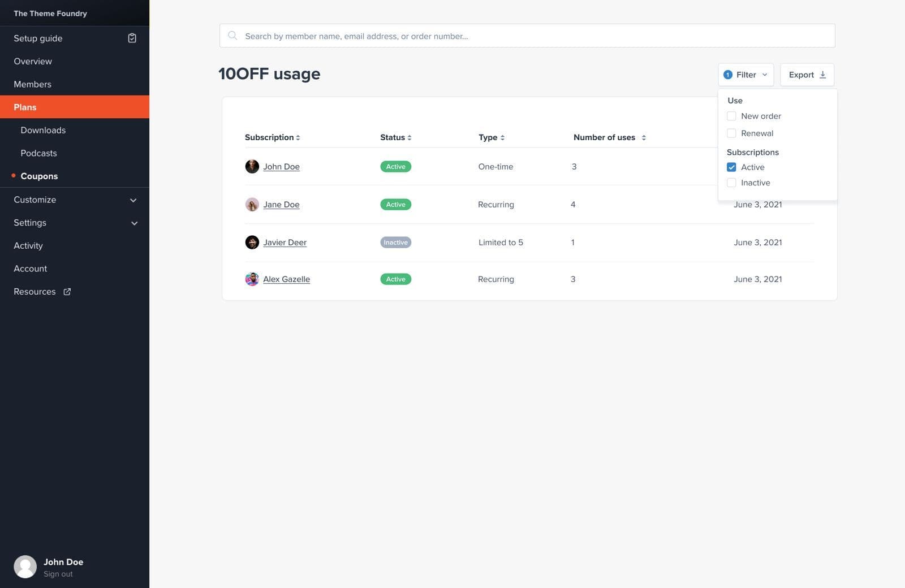Click Jane Doe's avatar picture
Viewport: 905px width, 588px height.
[x=252, y=205]
